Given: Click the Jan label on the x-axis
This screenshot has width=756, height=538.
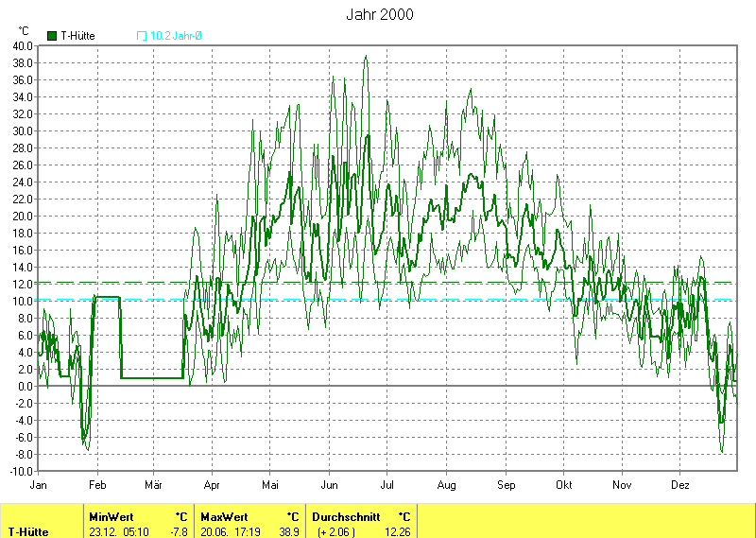Looking at the screenshot, I should (x=39, y=484).
